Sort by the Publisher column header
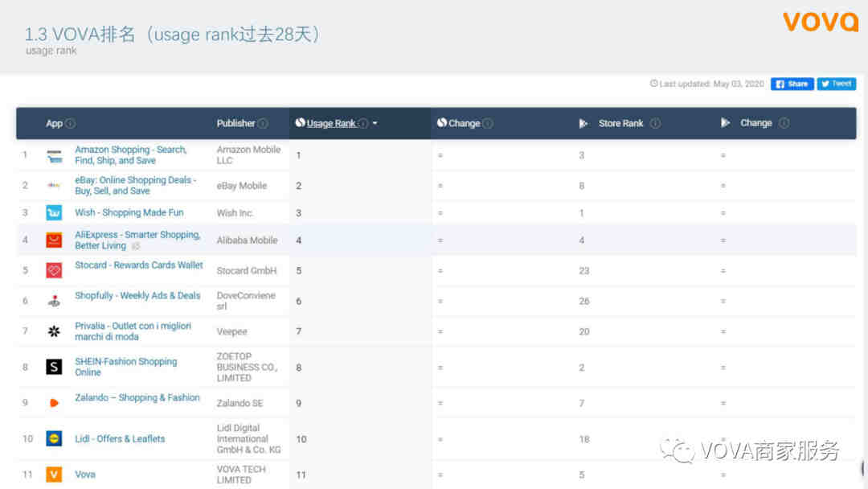Screen dimensions: 868x489 pyautogui.click(x=235, y=124)
